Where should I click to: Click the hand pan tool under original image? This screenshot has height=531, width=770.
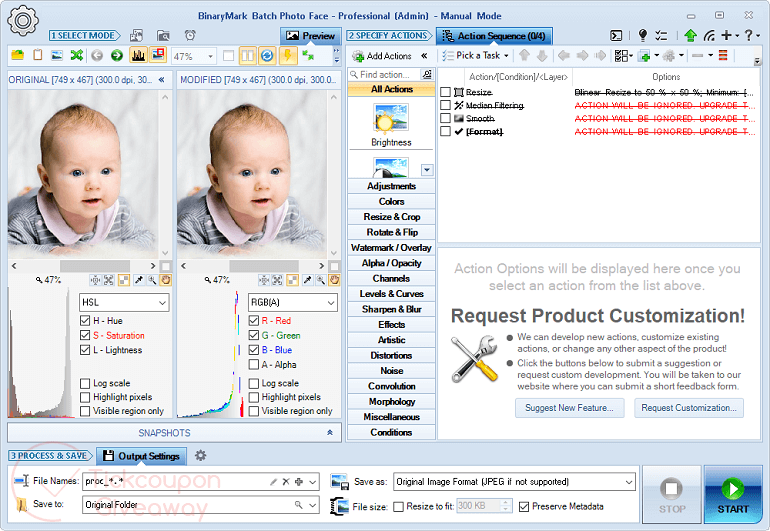(166, 280)
